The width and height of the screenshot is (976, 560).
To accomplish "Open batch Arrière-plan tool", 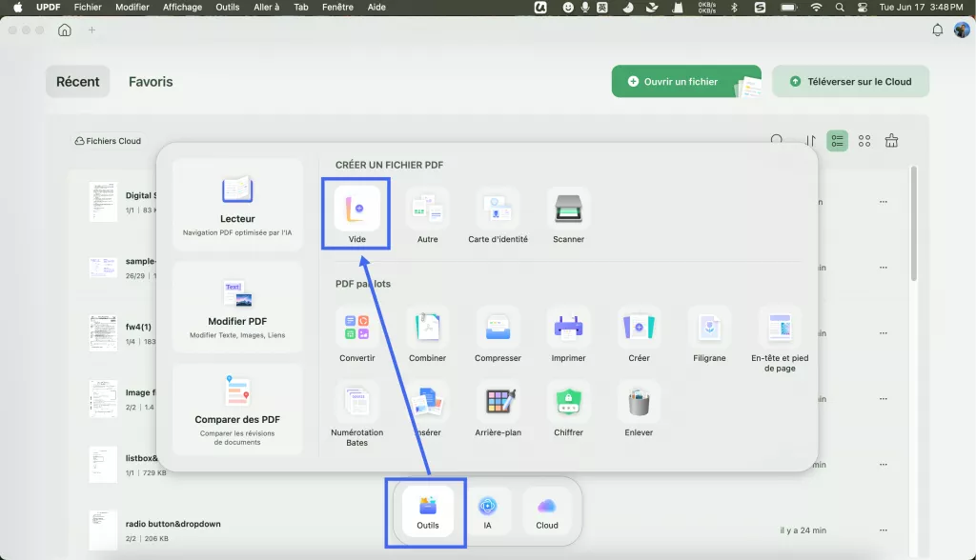I will coord(498,409).
